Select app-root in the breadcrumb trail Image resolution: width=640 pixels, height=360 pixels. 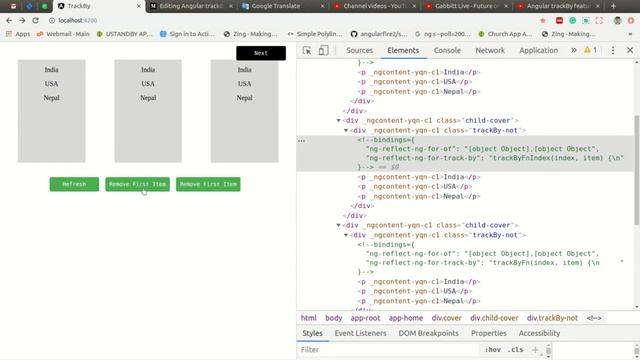click(365, 318)
